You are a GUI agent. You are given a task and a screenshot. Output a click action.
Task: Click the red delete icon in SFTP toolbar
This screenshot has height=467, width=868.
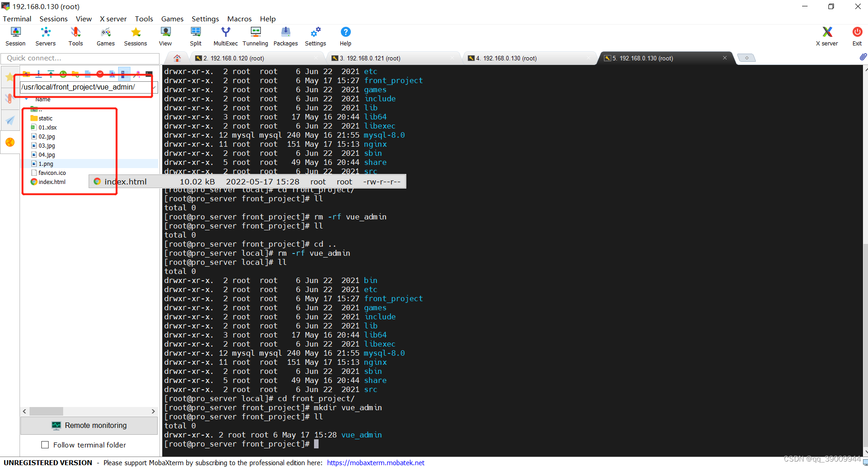click(100, 74)
